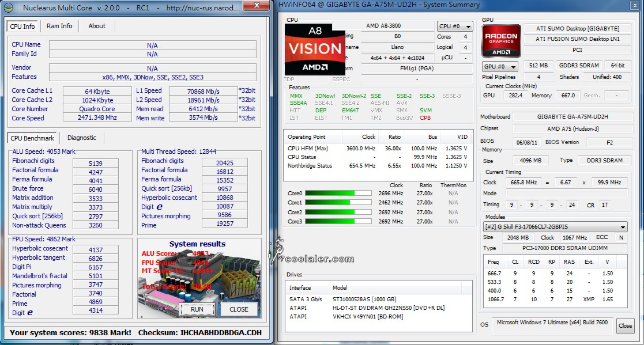Screen dimensions: 644x345
Task: Click the AMD A8 Vision CPU logo
Action: click(x=315, y=49)
